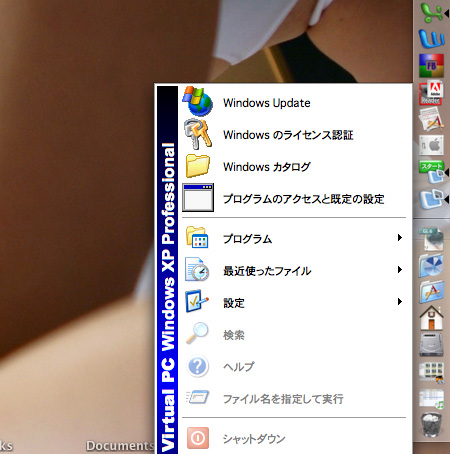
Task: Click the gray Apple logo switch icon
Action: coord(431,145)
